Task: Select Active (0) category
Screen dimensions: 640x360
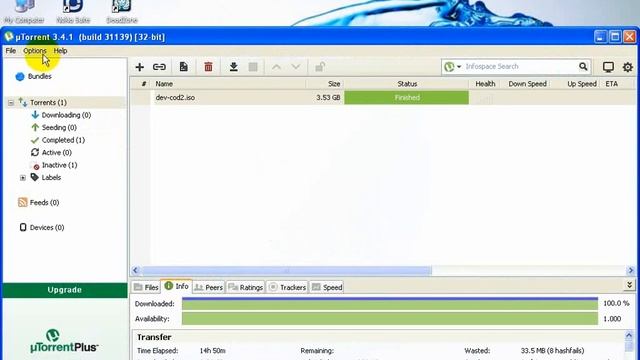Action: point(56,152)
